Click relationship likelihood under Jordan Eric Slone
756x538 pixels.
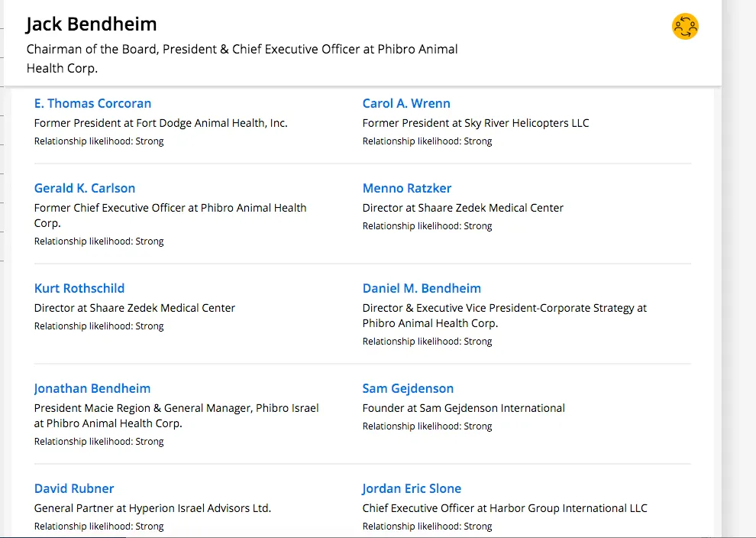(427, 527)
